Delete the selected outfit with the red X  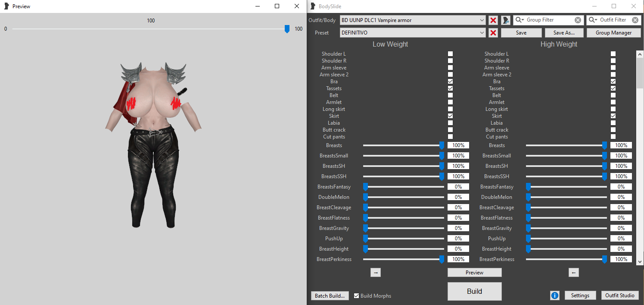[x=493, y=20]
